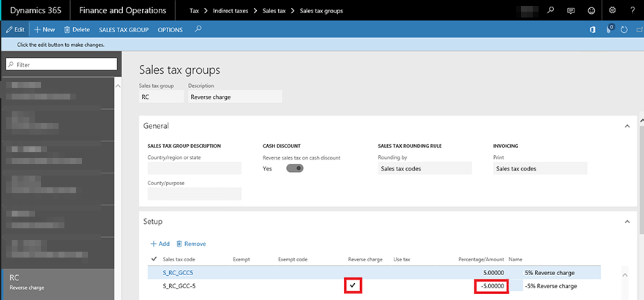
Task: Create a new record with New
Action: (x=45, y=30)
